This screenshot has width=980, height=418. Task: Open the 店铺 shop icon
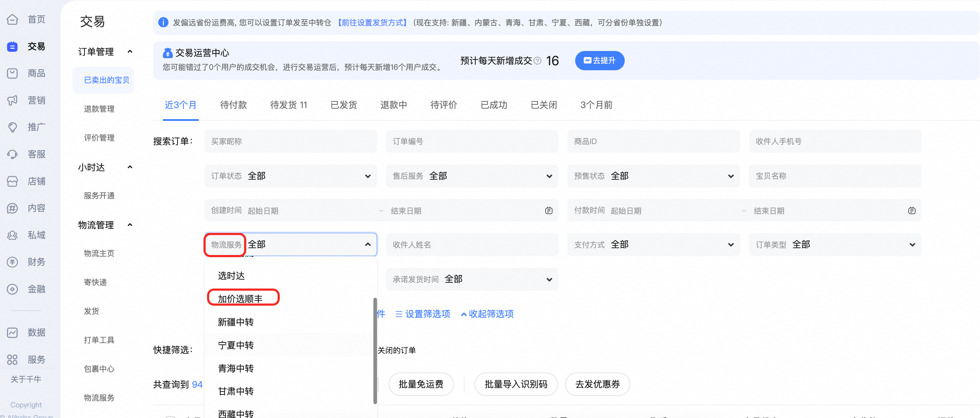(12, 181)
